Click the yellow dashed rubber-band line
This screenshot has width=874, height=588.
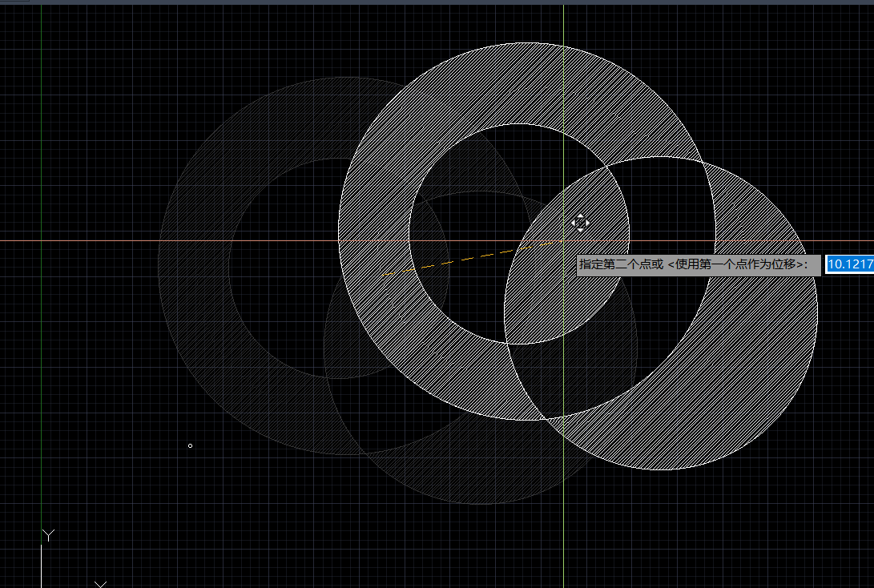(449, 263)
